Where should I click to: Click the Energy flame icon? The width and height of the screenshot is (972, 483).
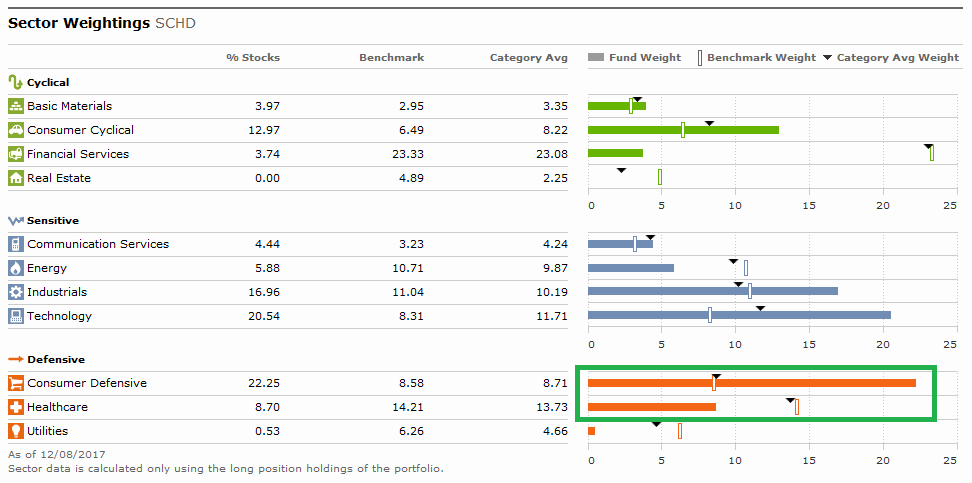coord(16,268)
